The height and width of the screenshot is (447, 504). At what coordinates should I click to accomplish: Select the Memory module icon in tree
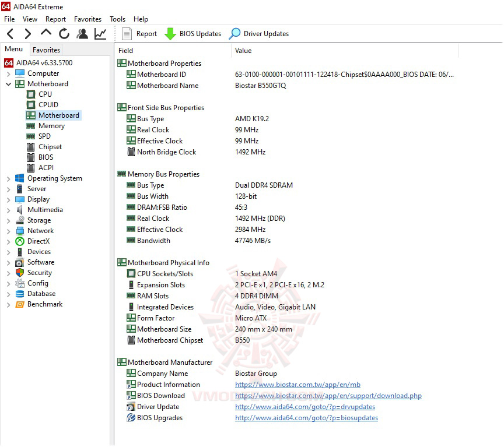click(x=31, y=126)
